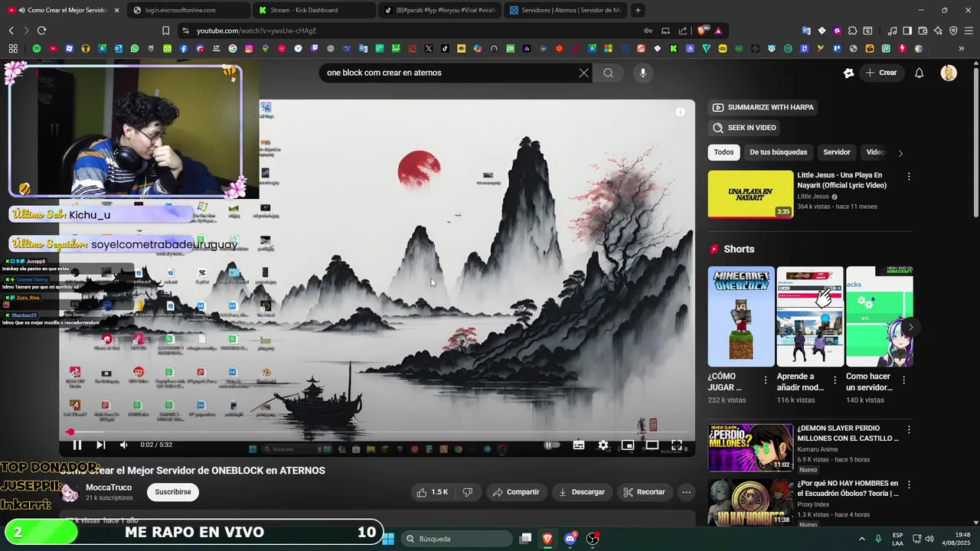Viewport: 980px width, 551px height.
Task: Select the De tus búsquedas chip
Action: pyautogui.click(x=778, y=152)
